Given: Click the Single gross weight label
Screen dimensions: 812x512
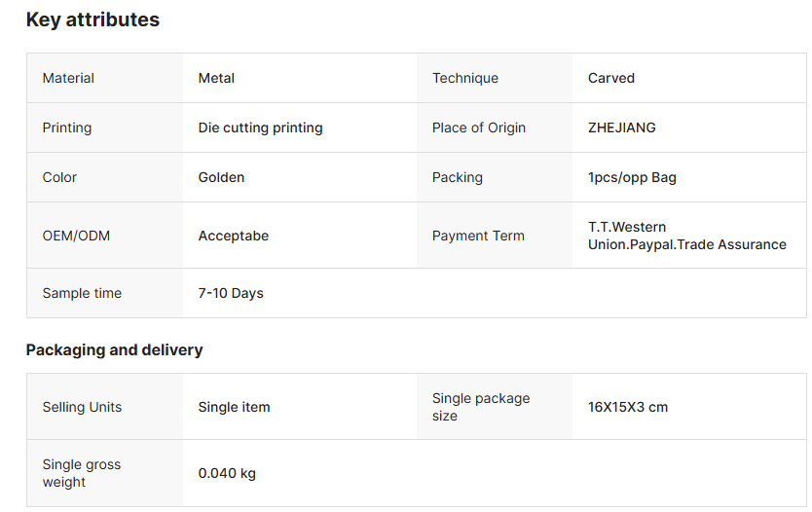Looking at the screenshot, I should click(x=82, y=474).
